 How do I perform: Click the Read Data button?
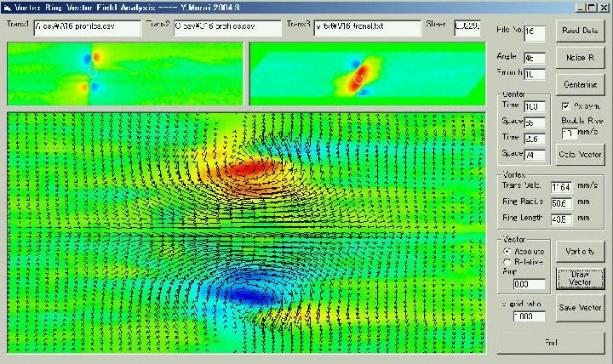pos(580,31)
